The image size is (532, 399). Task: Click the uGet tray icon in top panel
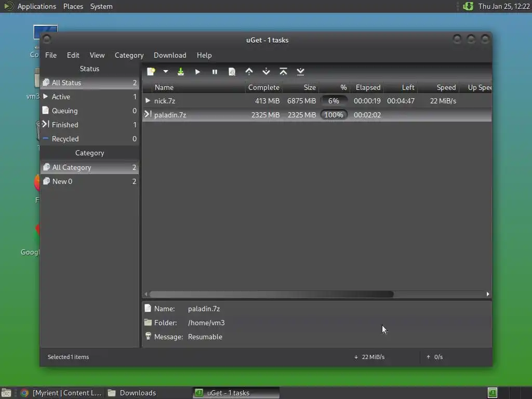pyautogui.click(x=468, y=6)
